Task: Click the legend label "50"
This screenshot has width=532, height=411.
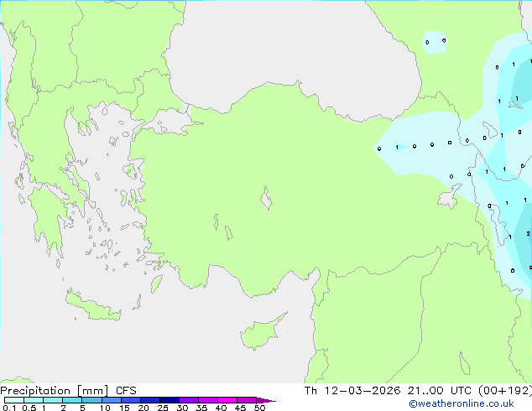Action: 259,408
